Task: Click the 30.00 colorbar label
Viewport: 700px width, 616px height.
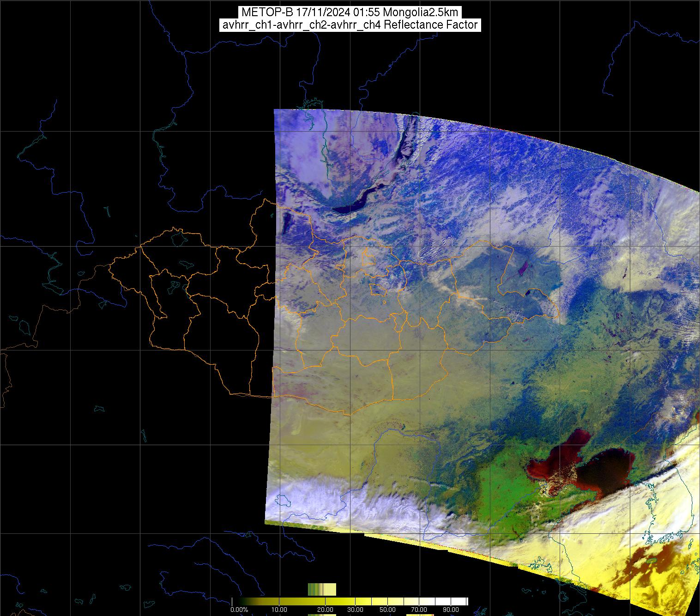Action: coord(355,610)
